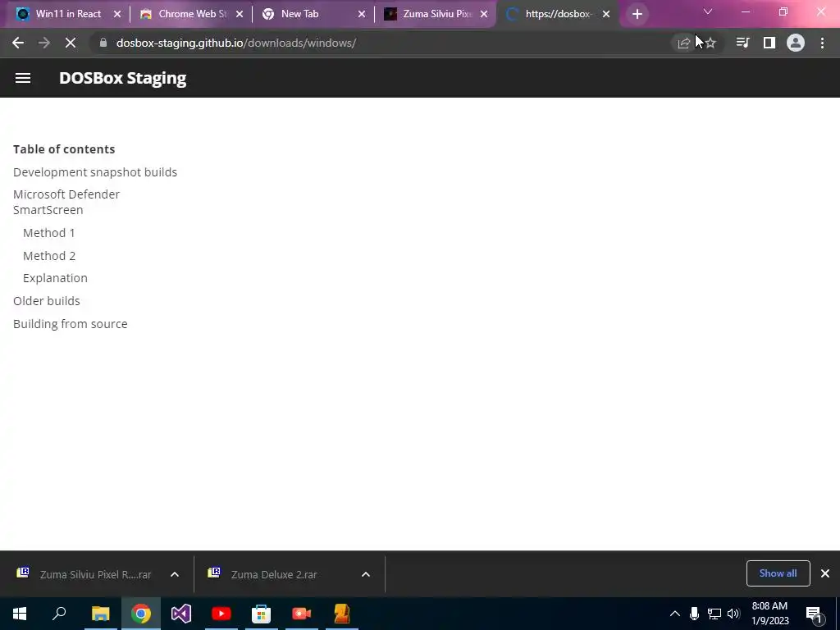Open the Windows Start menu

pos(20,614)
